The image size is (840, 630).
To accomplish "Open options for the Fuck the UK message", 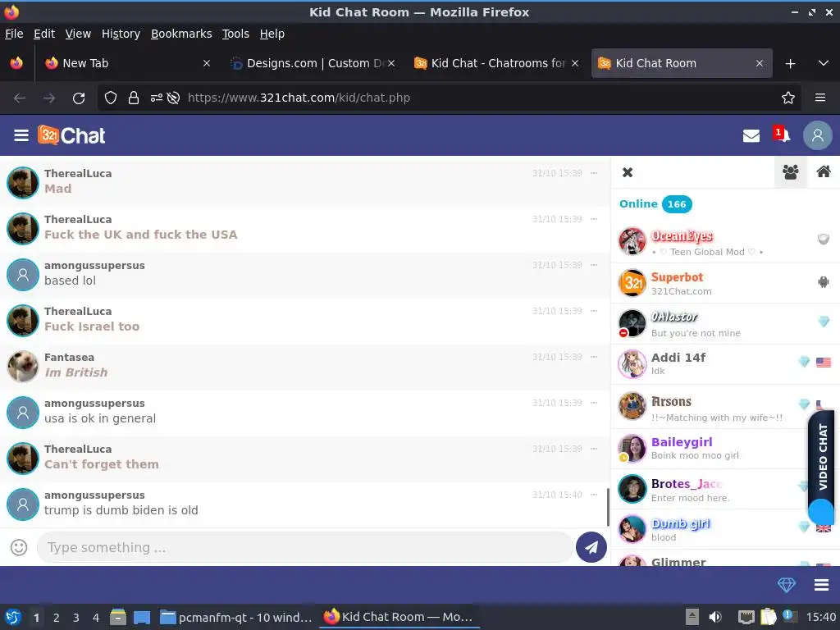I will (594, 219).
